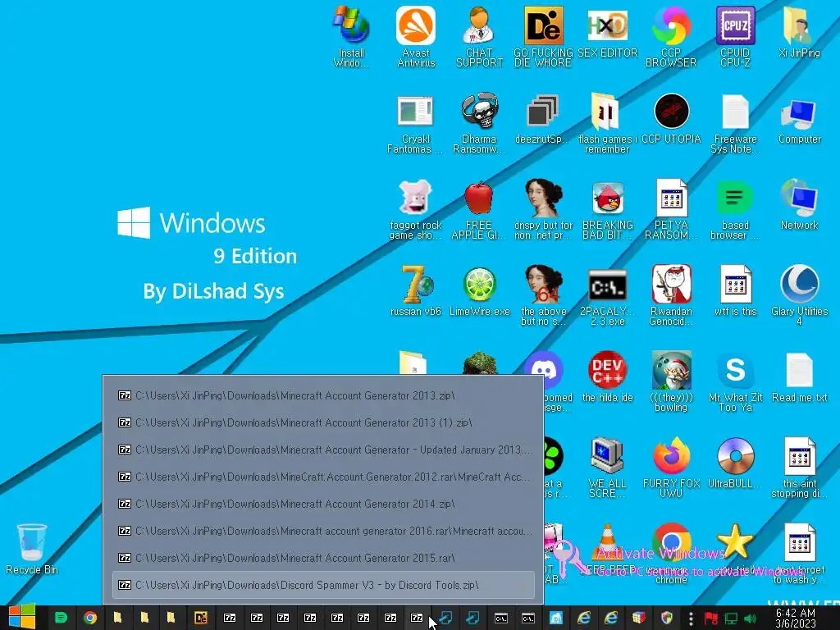840x630 pixels.
Task: Launch the Discord desktop icon
Action: [x=545, y=371]
